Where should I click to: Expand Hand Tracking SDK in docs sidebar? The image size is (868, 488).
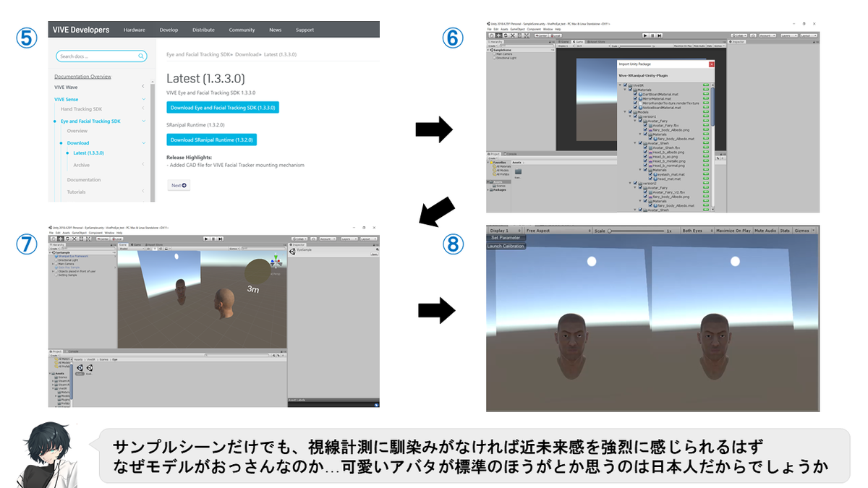pyautogui.click(x=143, y=109)
